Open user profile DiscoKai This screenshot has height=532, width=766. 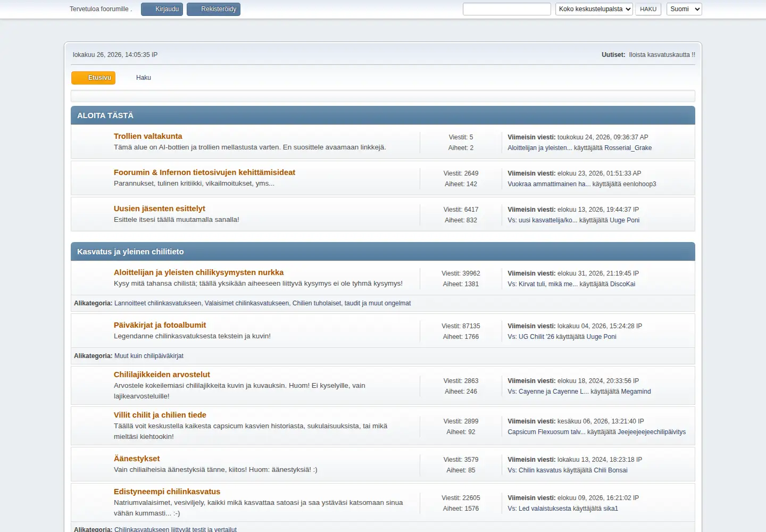622,284
